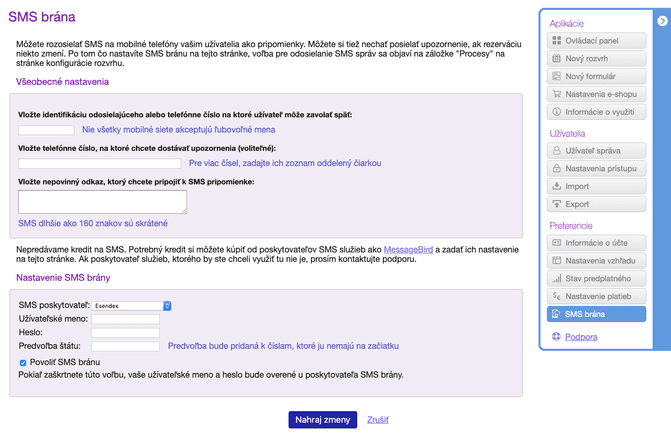Image resolution: width=671 pixels, height=435 pixels.
Task: Click the Import download icon
Action: pos(556,186)
